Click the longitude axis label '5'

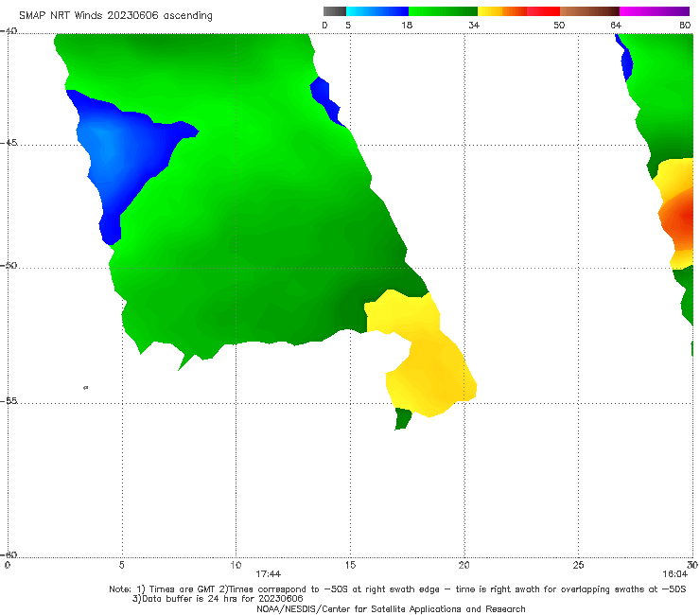pos(121,566)
